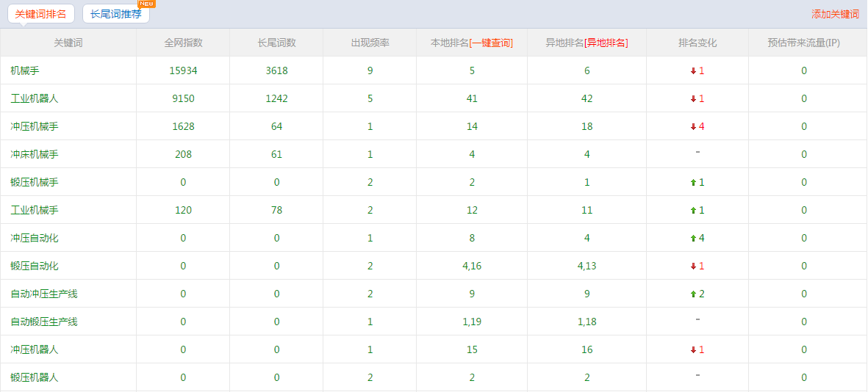Click the 全网指数 column header

point(183,43)
